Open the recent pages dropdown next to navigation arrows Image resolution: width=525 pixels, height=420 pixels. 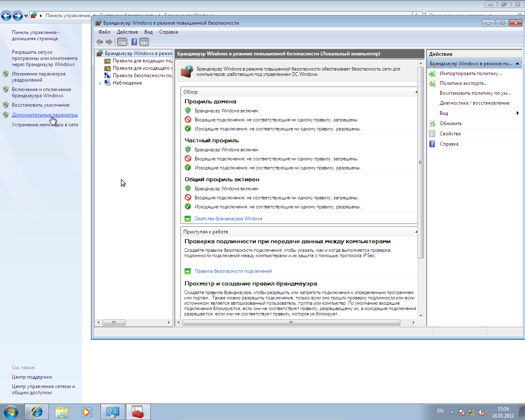(x=26, y=16)
